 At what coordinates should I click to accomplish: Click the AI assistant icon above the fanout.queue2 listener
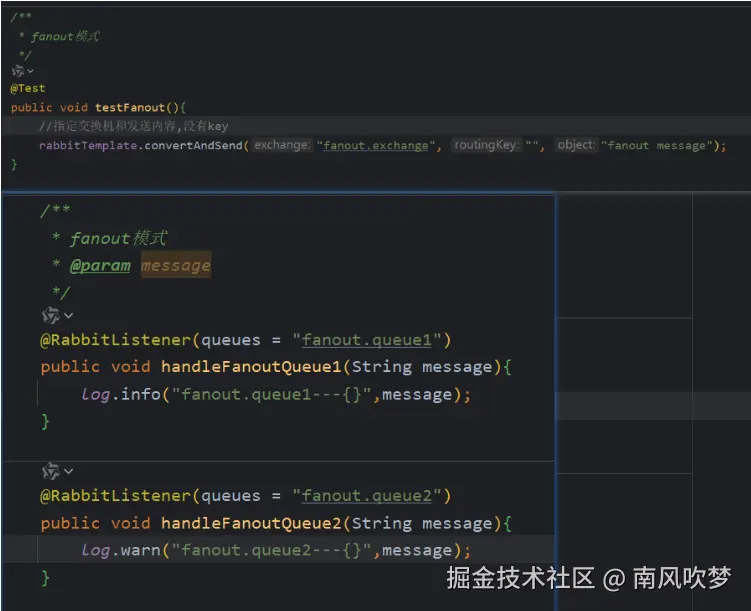tap(50, 472)
